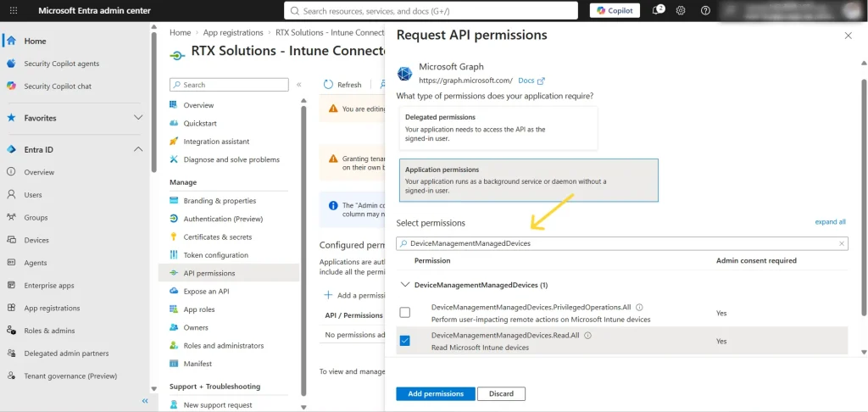Click the panel scrollbar down arrow
The width and height of the screenshot is (868, 412).
click(864, 351)
